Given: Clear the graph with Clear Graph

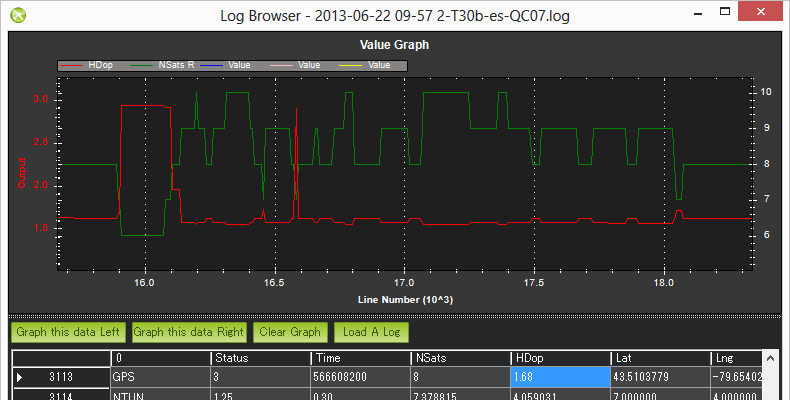Looking at the screenshot, I should 290,332.
